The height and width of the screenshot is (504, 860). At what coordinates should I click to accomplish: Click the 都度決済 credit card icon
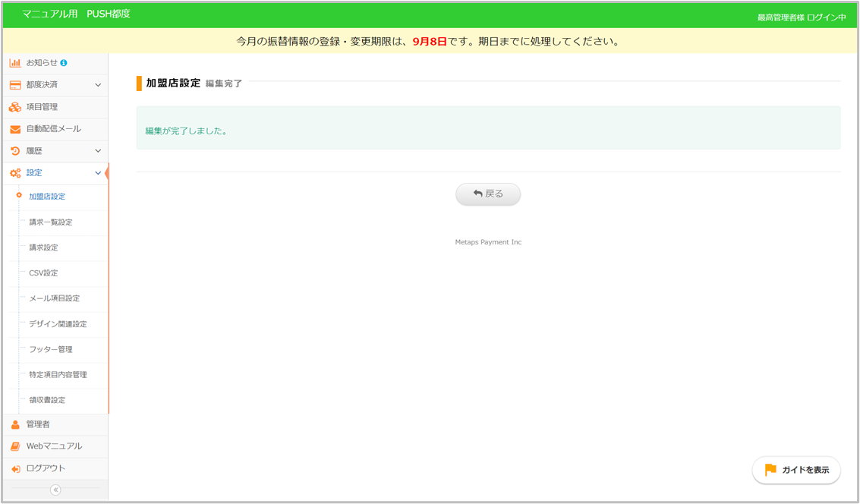pos(15,85)
